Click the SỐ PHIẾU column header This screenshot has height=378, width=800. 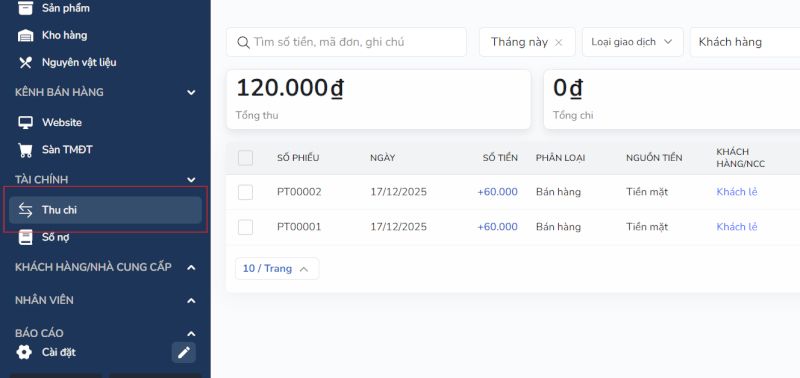tap(298, 158)
